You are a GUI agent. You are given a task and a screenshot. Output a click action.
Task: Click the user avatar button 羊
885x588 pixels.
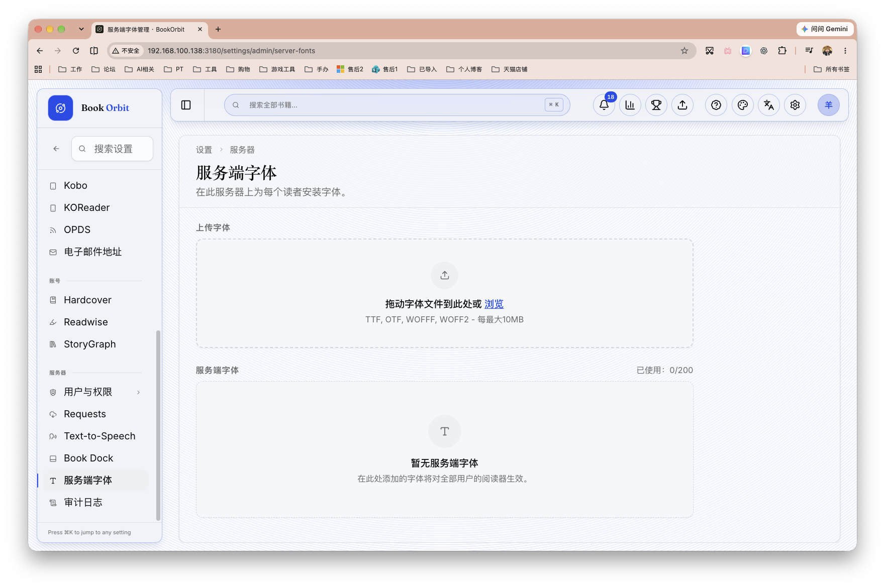(x=829, y=105)
